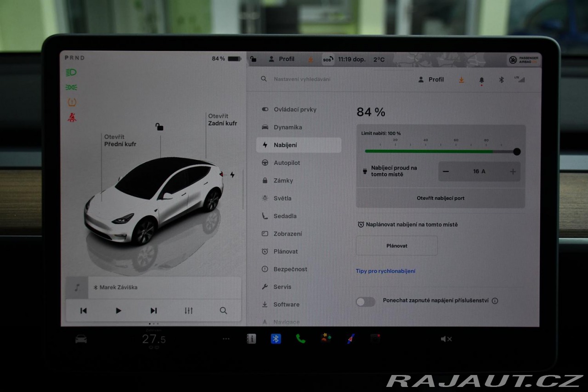The image size is (588, 392).
Task: Expand the app launcher three-dots menu
Action: (x=226, y=339)
